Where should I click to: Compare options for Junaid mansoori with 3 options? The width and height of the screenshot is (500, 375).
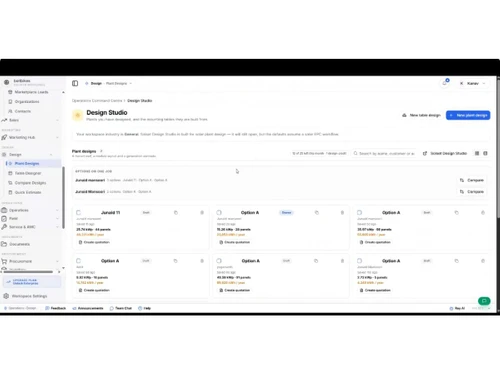472,180
